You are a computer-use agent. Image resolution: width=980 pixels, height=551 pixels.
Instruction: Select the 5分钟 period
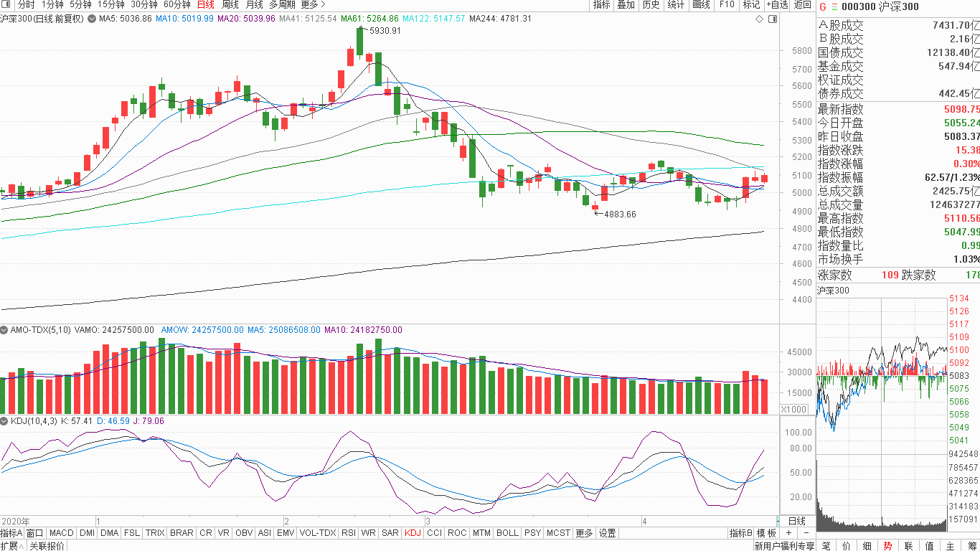(x=80, y=4)
